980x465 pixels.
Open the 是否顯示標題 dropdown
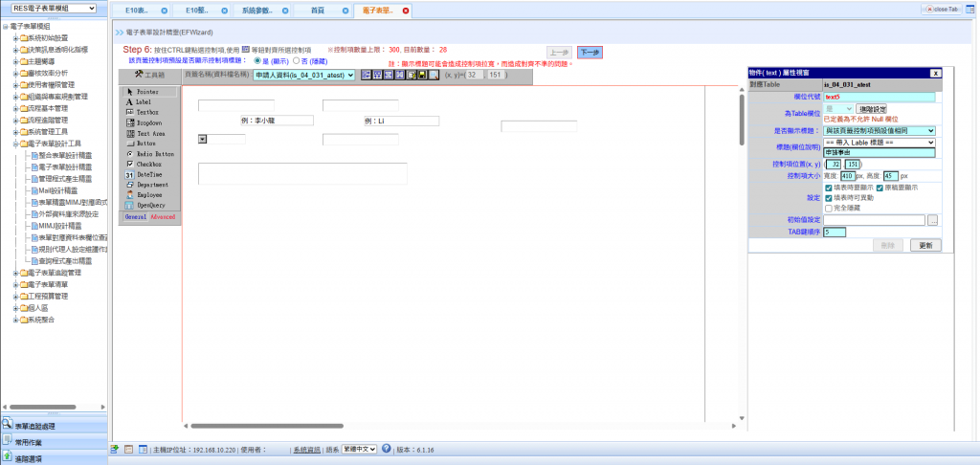(x=880, y=131)
